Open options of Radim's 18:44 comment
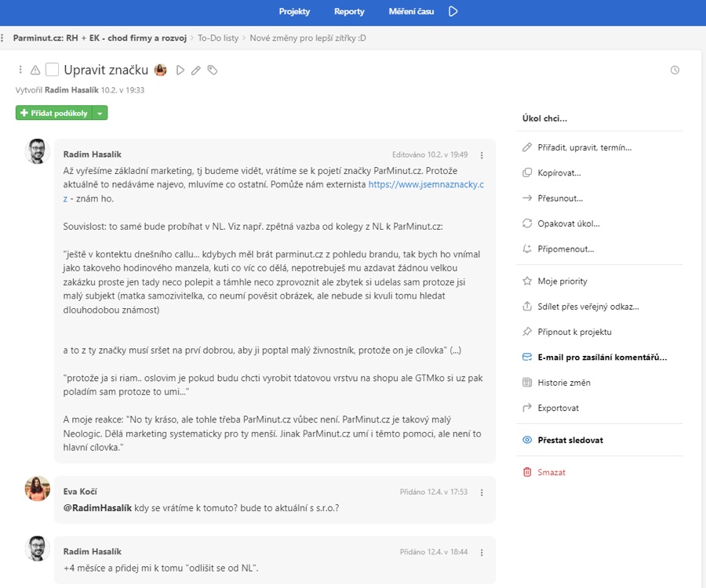 pos(482,553)
